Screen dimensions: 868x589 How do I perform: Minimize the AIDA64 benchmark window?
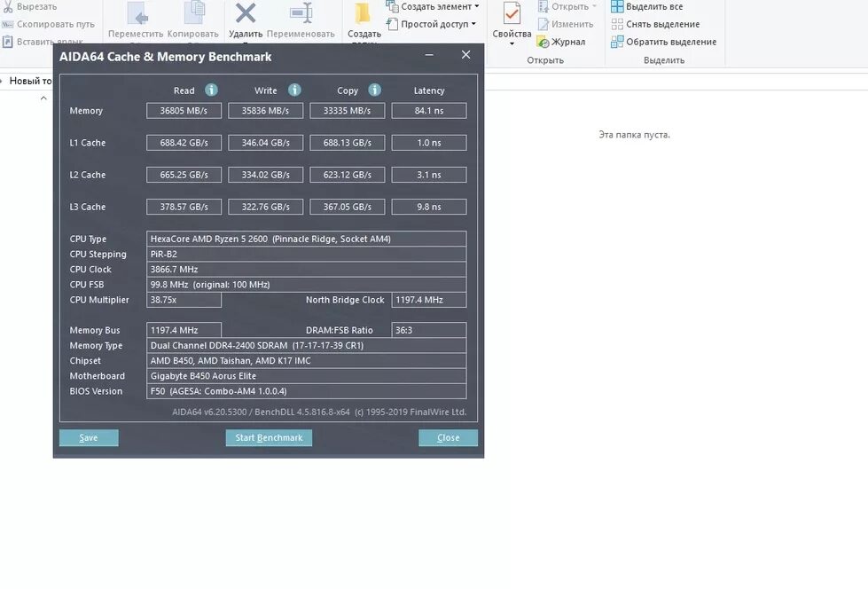pos(429,55)
